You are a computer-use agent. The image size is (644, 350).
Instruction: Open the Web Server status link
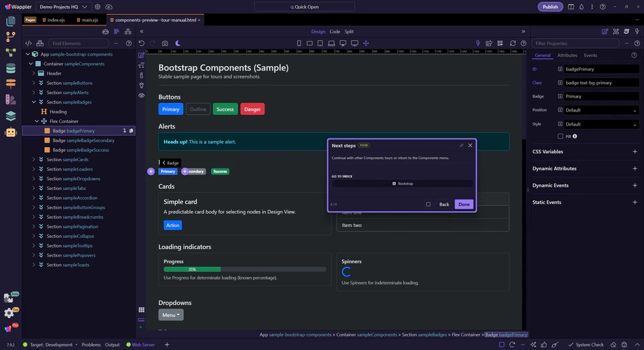140,345
